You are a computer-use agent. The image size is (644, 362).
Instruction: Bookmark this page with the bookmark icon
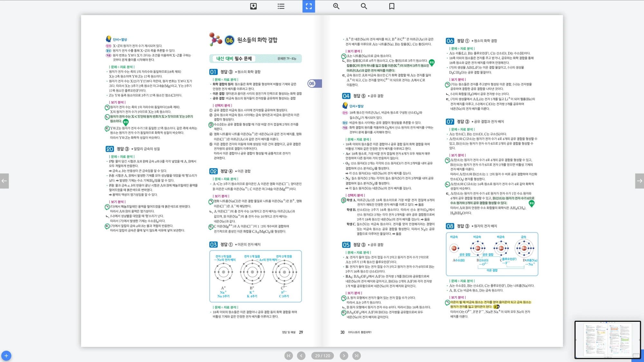pyautogui.click(x=392, y=6)
